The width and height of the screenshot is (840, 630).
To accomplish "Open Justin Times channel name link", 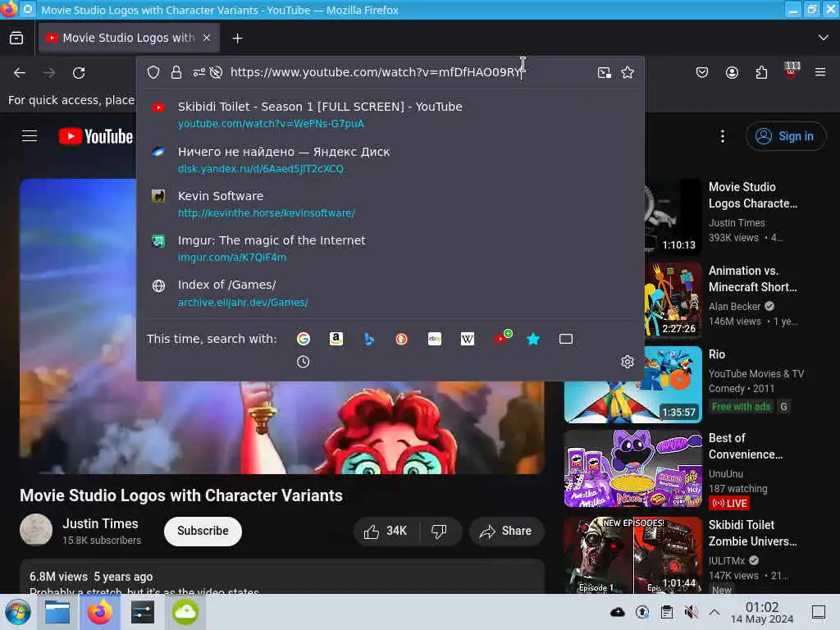I will 100,523.
